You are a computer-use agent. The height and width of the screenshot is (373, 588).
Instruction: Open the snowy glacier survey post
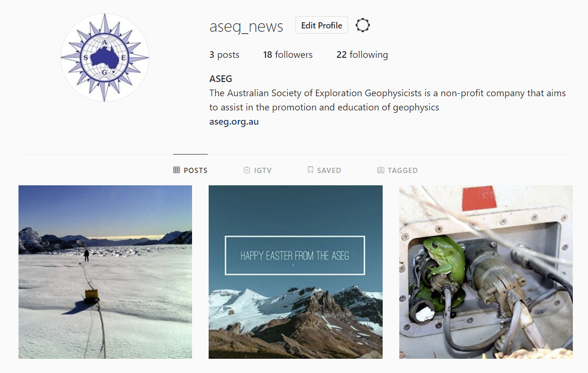105,272
